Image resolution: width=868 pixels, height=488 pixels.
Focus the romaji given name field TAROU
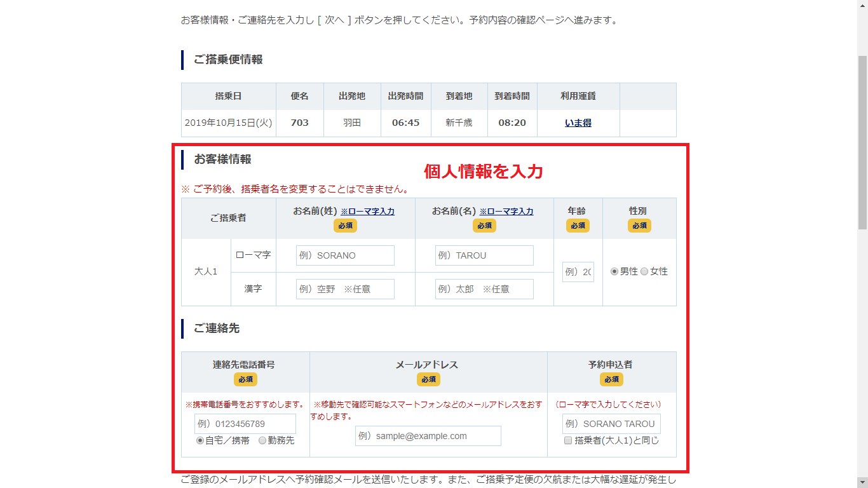tap(484, 255)
